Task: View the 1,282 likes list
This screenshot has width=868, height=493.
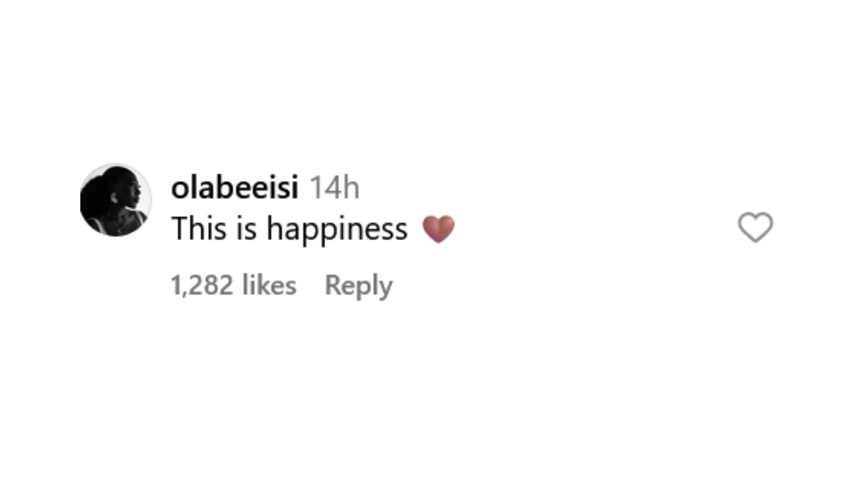Action: [233, 285]
